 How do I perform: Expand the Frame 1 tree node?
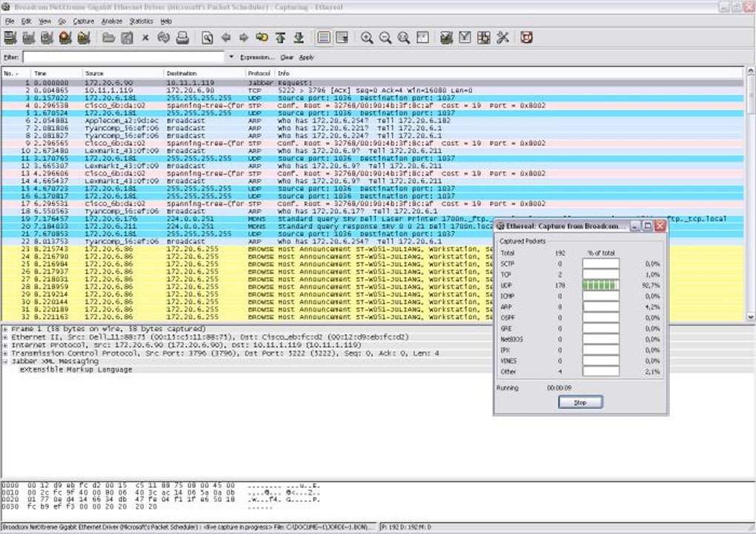[5, 329]
